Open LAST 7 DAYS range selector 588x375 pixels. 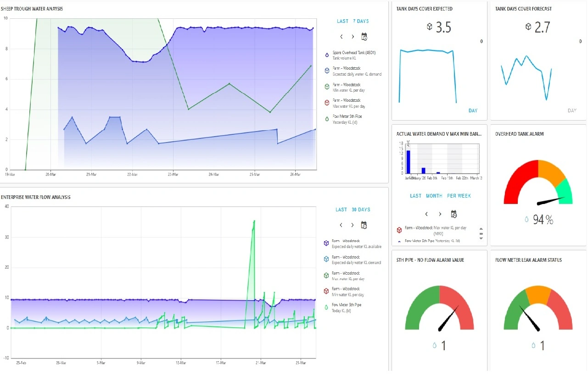pos(353,21)
